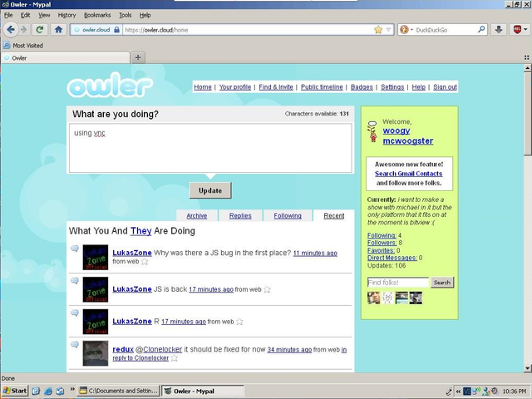Reload the page with the refresh icon

40,30
